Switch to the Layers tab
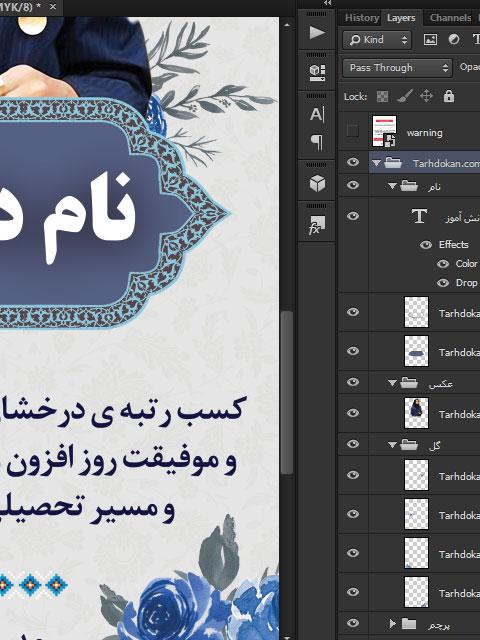Screen dimensions: 480x640 coord(401,18)
